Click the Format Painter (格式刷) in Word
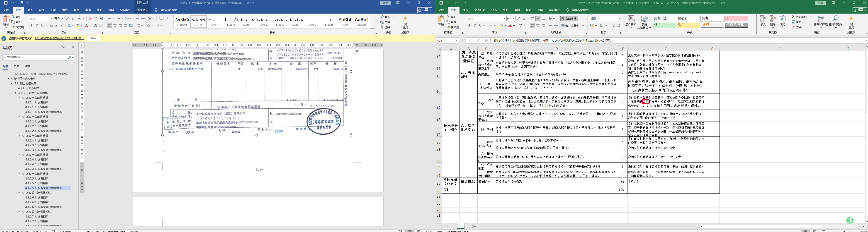868x232 pixels. [x=18, y=27]
